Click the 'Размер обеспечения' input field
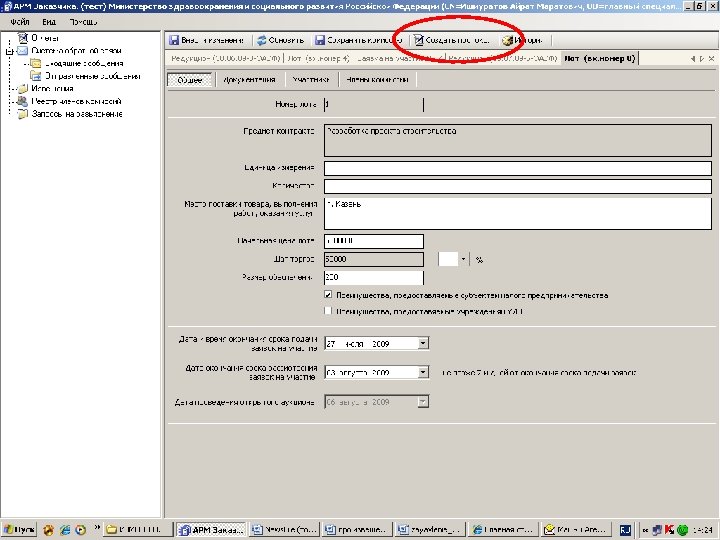The height and width of the screenshot is (540, 720). tap(373, 277)
